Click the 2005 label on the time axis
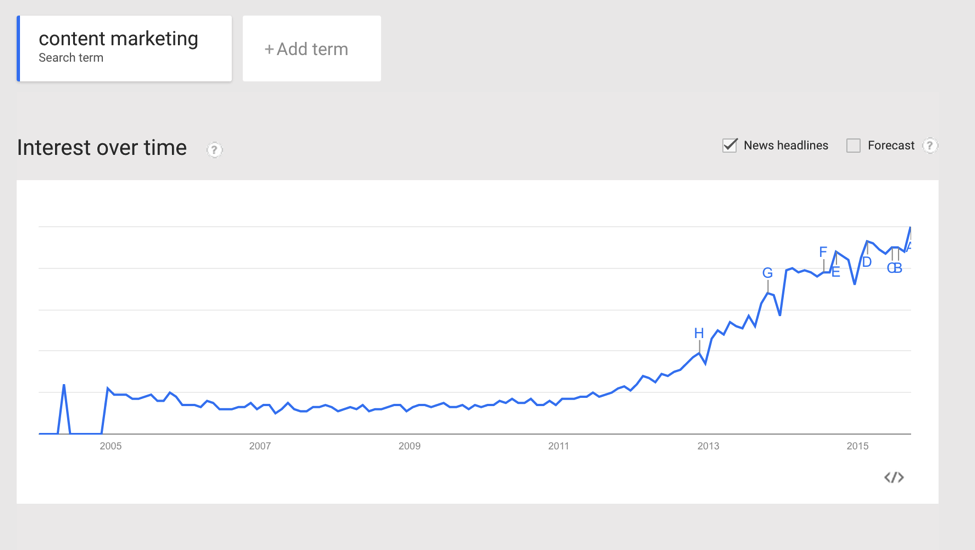975x550 pixels. tap(110, 446)
